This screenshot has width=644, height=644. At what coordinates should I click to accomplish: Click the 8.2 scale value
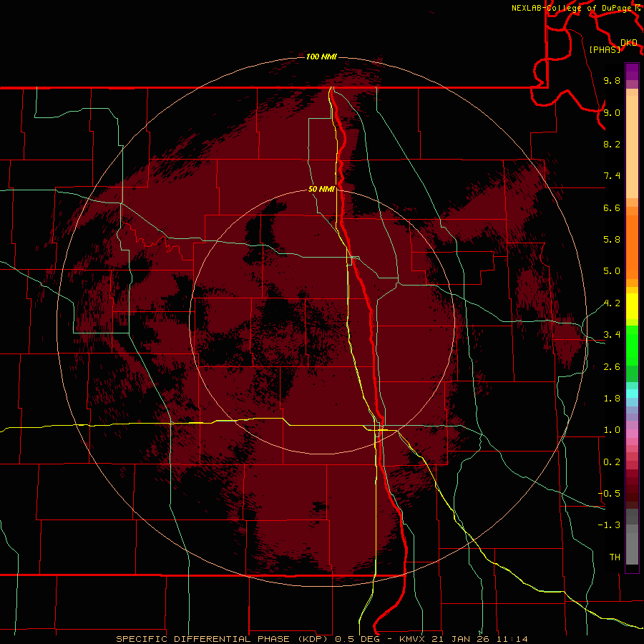pyautogui.click(x=612, y=144)
